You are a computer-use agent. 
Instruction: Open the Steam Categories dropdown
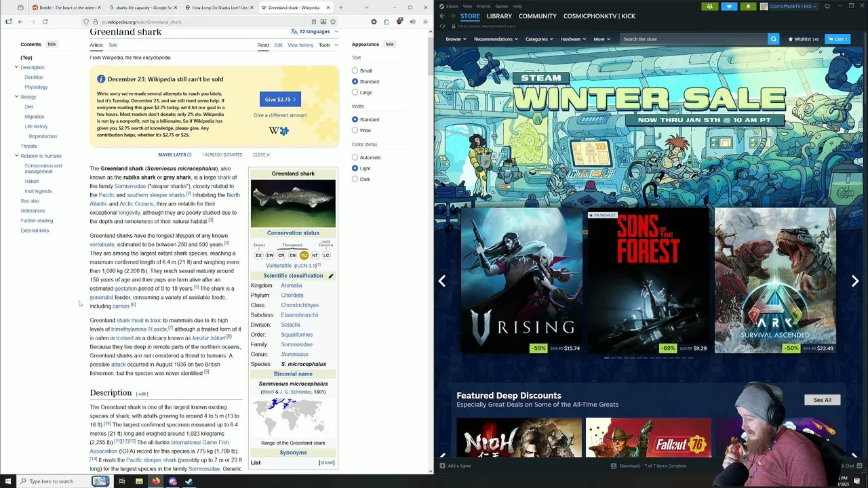539,39
